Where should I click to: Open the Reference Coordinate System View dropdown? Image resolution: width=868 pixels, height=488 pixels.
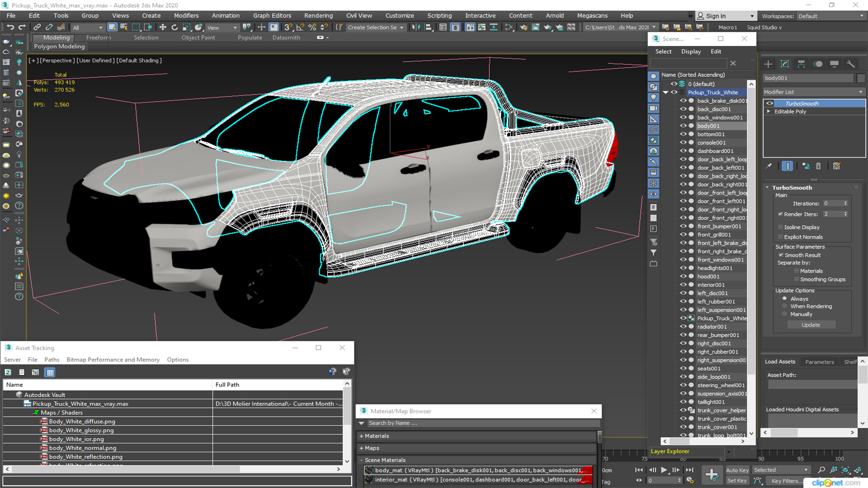[222, 28]
